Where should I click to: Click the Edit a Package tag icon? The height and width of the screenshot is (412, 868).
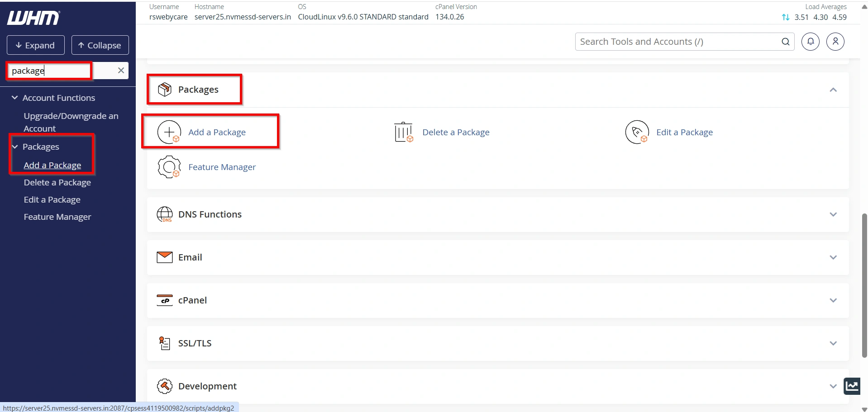[637, 132]
